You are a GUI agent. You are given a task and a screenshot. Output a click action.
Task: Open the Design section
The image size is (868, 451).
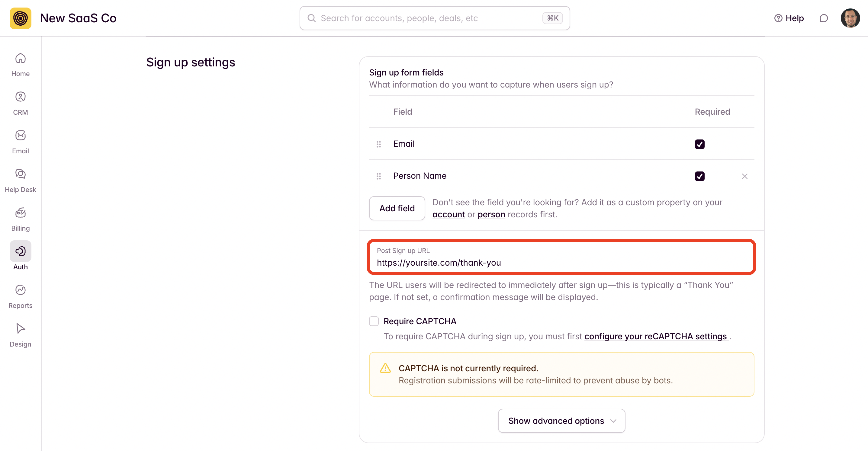coord(20,335)
